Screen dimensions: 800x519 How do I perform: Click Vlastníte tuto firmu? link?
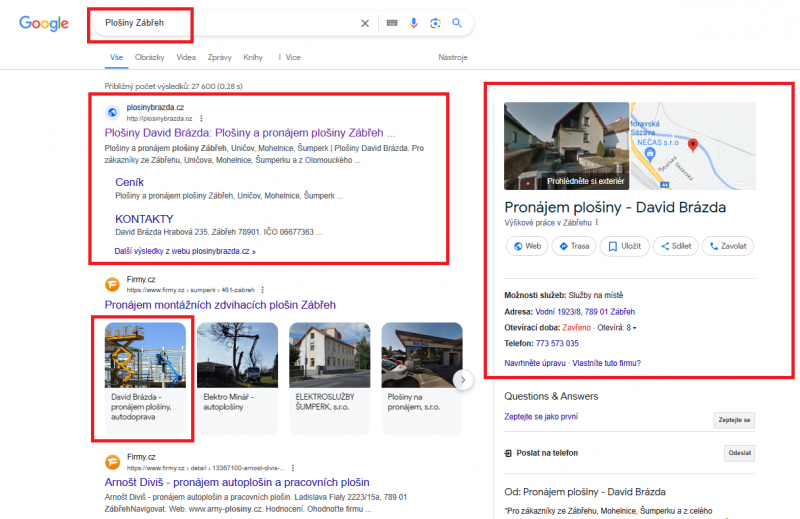(x=607, y=363)
